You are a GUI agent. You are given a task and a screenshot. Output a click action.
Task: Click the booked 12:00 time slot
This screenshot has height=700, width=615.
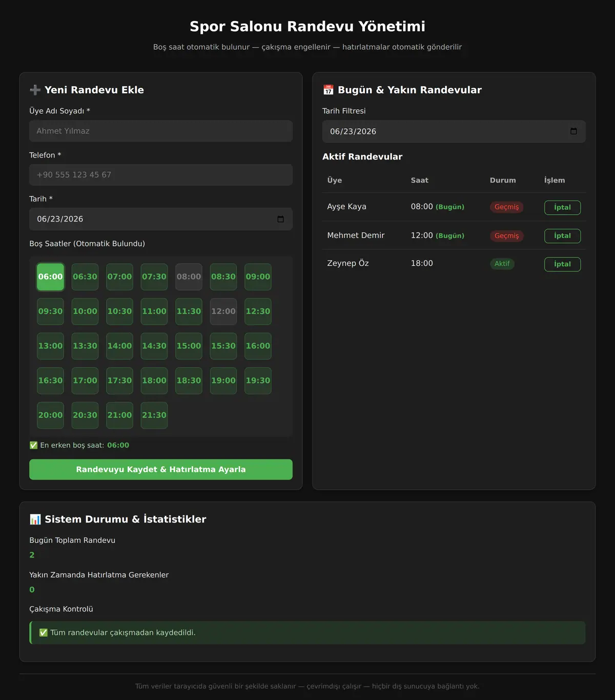(223, 311)
